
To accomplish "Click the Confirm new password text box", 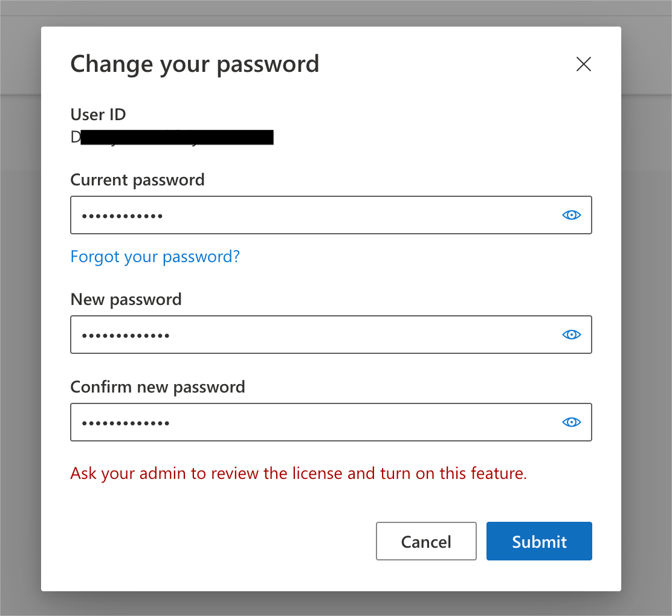I will tap(302, 422).
